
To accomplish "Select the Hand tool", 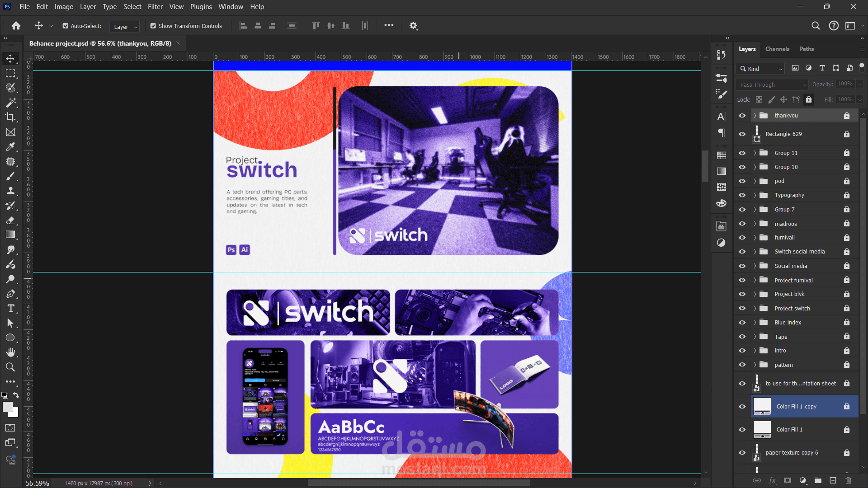I will (10, 352).
